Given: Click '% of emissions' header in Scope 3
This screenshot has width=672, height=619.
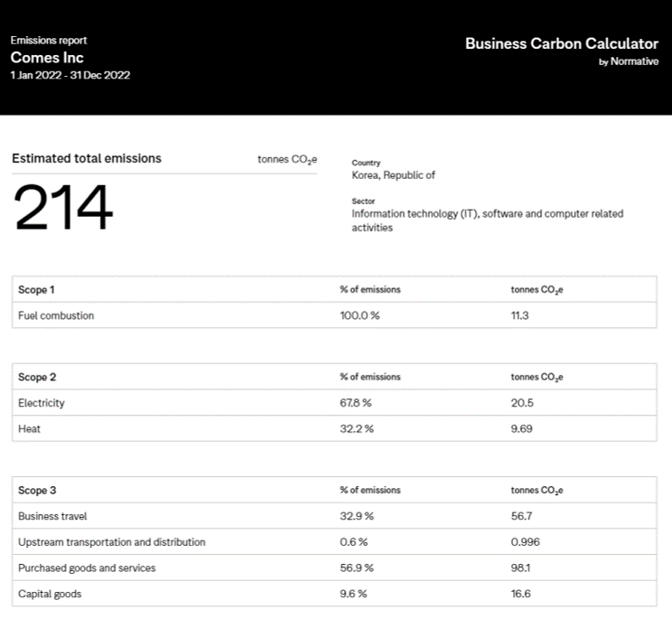Looking at the screenshot, I should (x=370, y=491).
